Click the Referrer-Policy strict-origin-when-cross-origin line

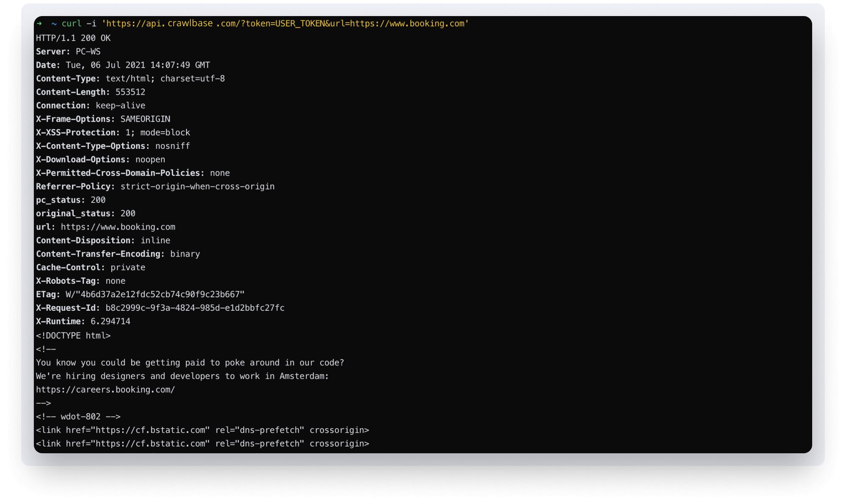pyautogui.click(x=155, y=186)
